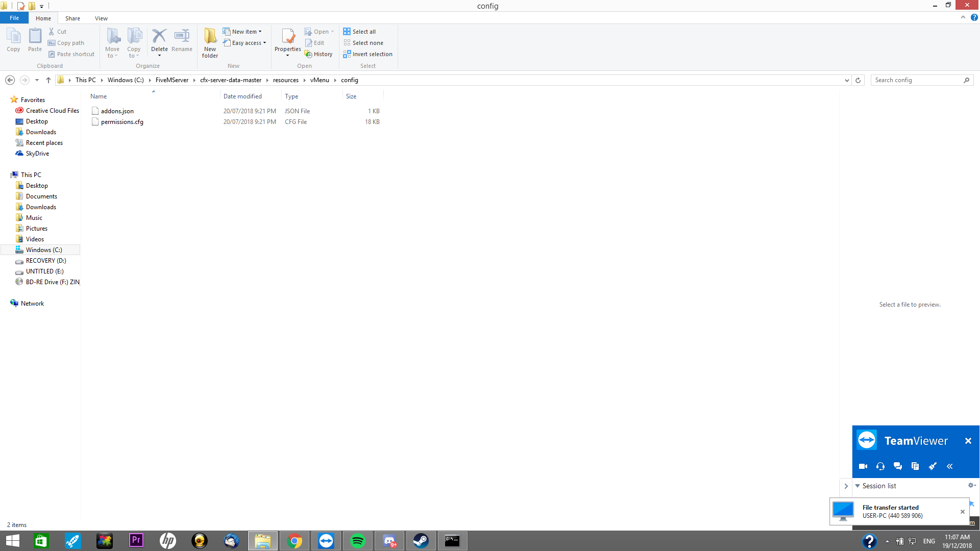Click cfx-server-data-master in the breadcrumb
Image resolution: width=980 pixels, height=551 pixels.
231,80
